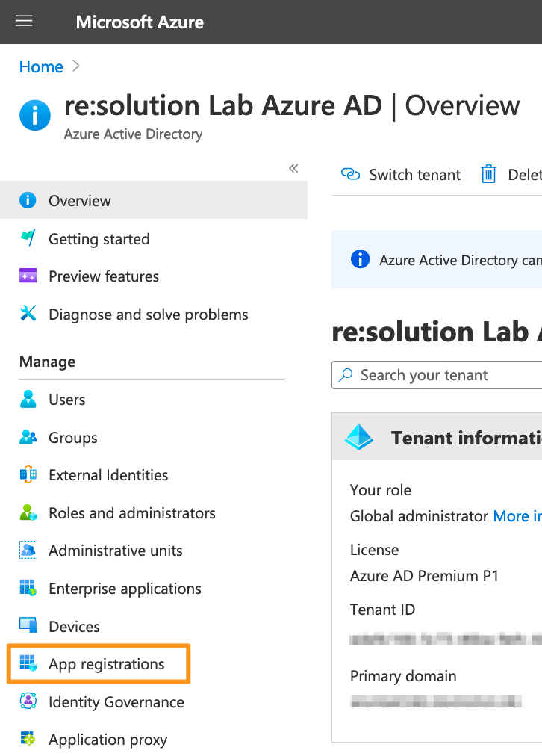Focus the Search your tenant field
The image size is (542, 756).
click(x=437, y=375)
